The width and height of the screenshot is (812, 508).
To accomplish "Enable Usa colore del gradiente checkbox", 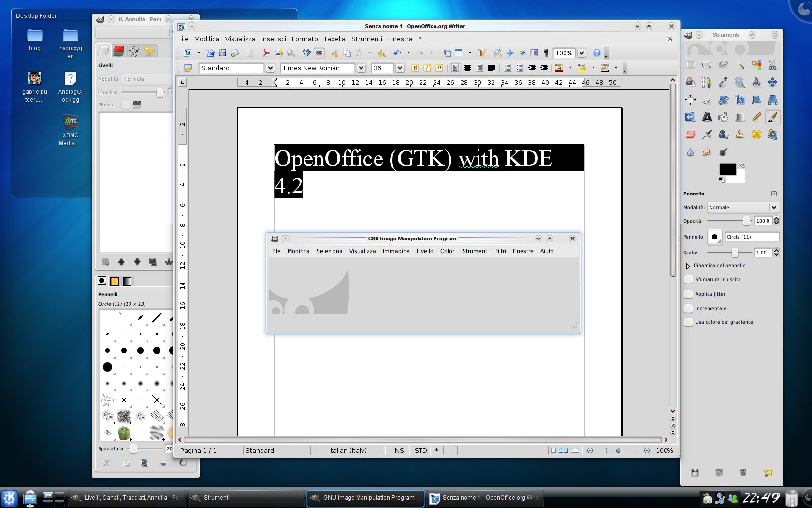I will [x=689, y=322].
